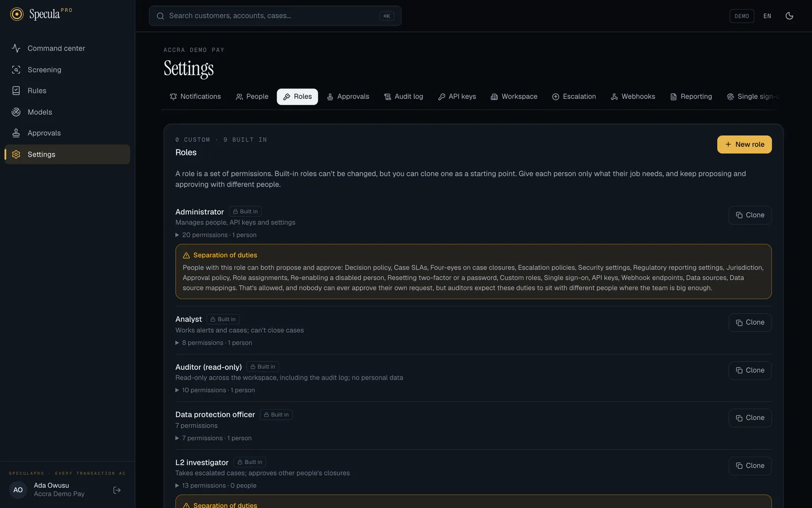Click the Specula logo icon
Viewport: 812px width, 508px height.
17,14
